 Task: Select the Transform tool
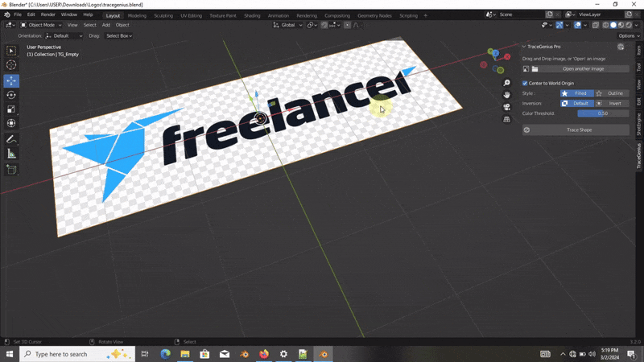point(11,124)
